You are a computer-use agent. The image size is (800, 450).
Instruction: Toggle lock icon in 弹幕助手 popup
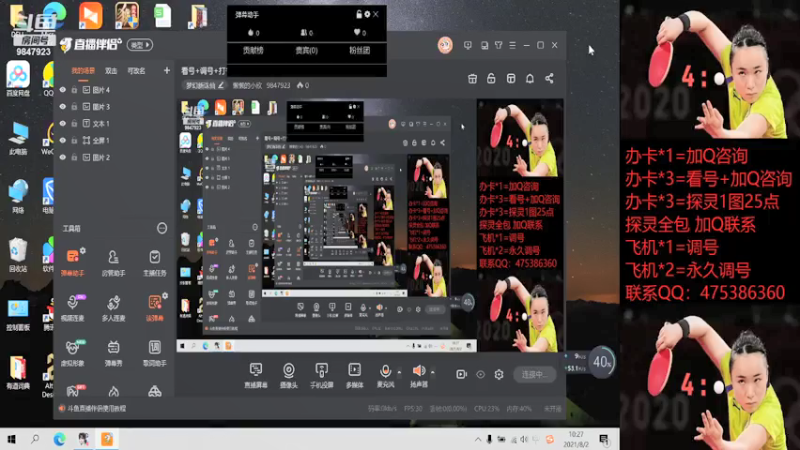(x=359, y=14)
